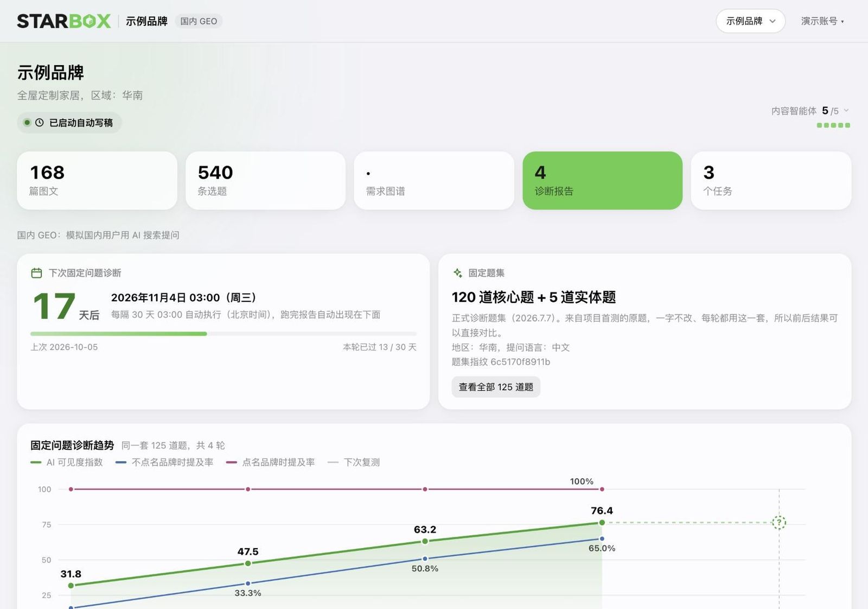Click the 内容智能体 green dots indicator
The width and height of the screenshot is (868, 609).
pos(833,125)
